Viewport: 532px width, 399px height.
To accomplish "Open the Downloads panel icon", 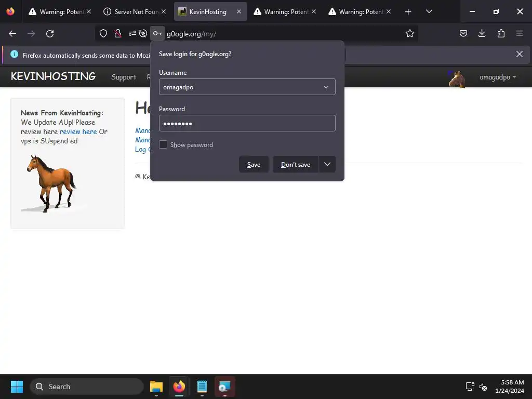I will click(482, 33).
